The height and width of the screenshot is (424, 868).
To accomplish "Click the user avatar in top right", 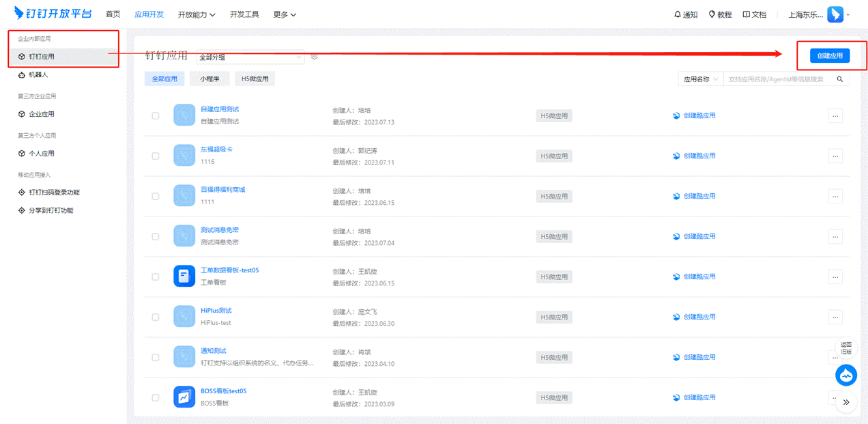I will tap(835, 14).
